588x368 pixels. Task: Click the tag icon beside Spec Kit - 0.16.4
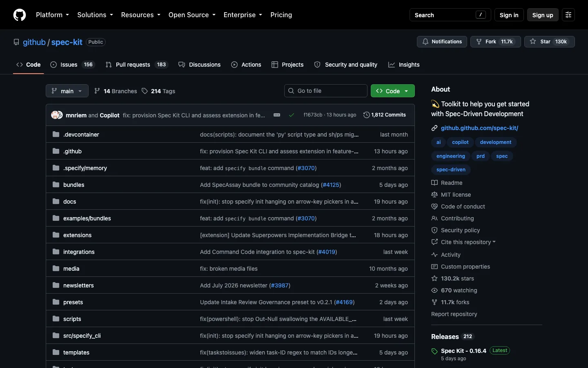coord(434,351)
